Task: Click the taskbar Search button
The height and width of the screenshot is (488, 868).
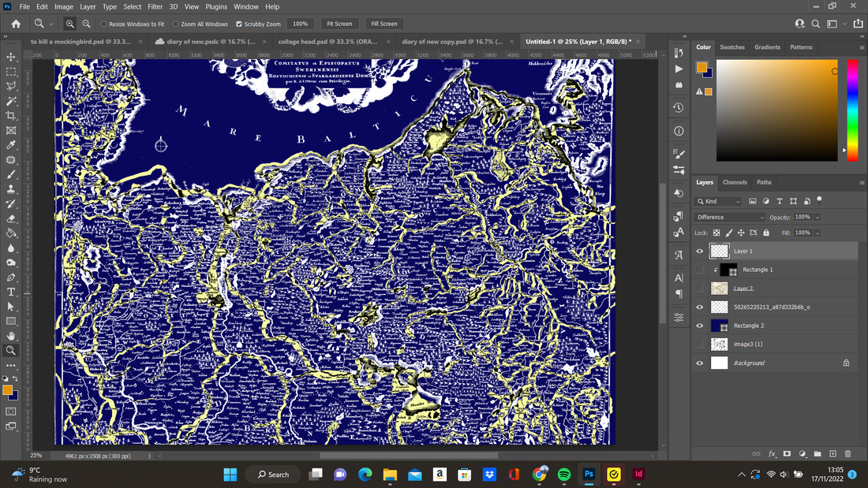Action: [x=274, y=474]
